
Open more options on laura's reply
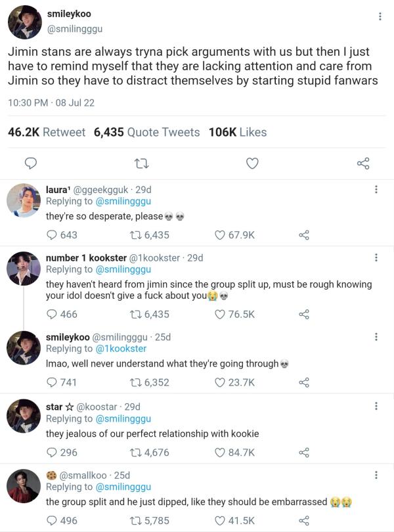[x=376, y=190]
